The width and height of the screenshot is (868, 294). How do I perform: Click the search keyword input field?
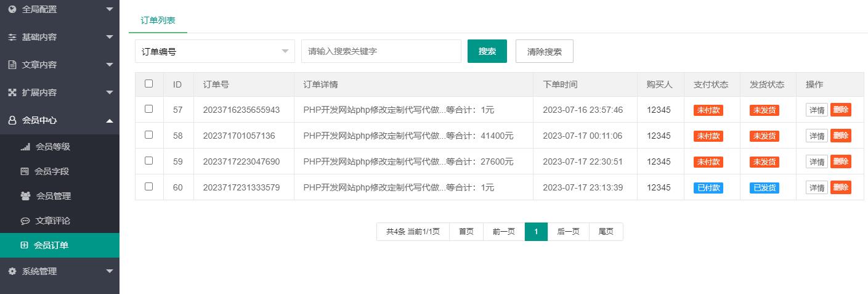click(381, 52)
